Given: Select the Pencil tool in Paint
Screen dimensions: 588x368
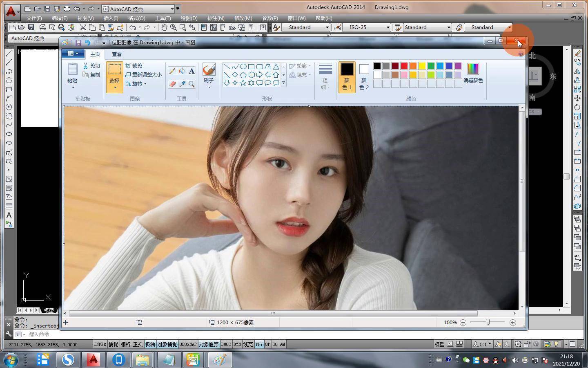Looking at the screenshot, I should (172, 71).
